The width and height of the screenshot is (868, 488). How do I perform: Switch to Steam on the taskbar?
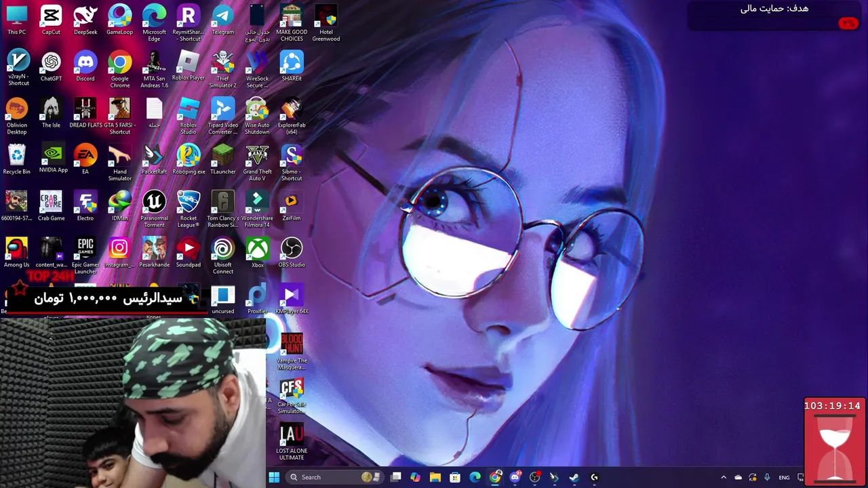pos(574,477)
